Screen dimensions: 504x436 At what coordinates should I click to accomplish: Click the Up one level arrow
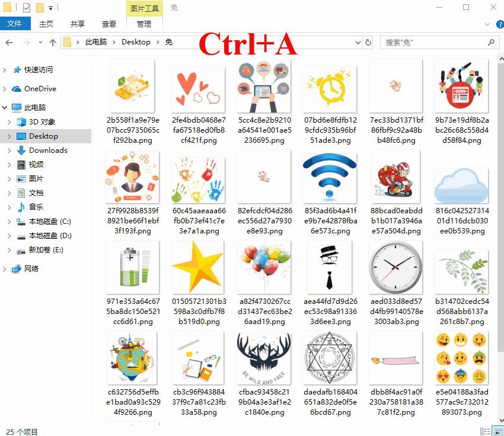[x=53, y=43]
